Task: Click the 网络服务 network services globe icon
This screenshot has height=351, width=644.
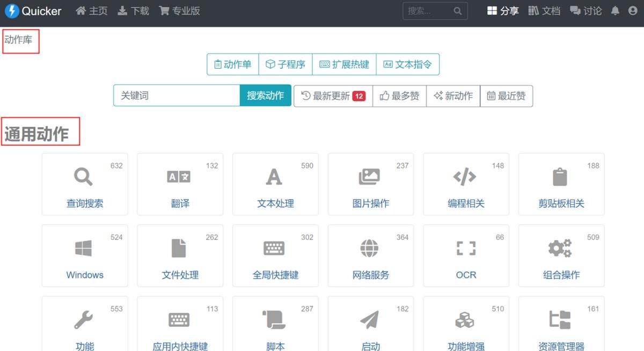Action: tap(370, 248)
